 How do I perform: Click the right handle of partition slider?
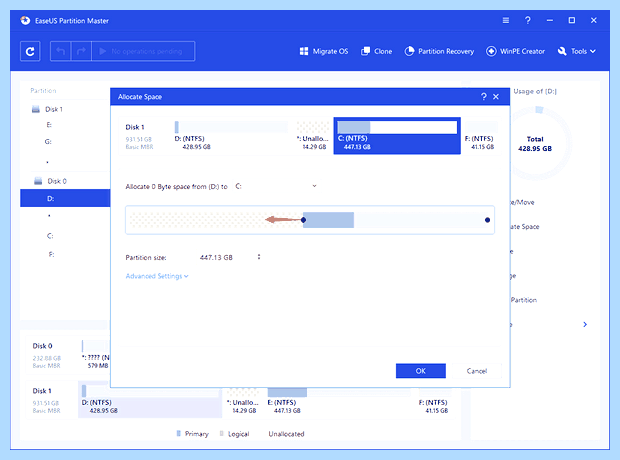click(487, 220)
